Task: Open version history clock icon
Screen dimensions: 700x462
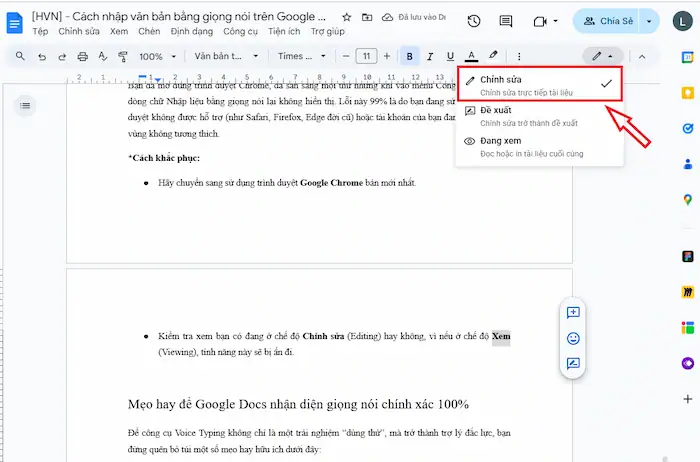Action: pyautogui.click(x=474, y=21)
